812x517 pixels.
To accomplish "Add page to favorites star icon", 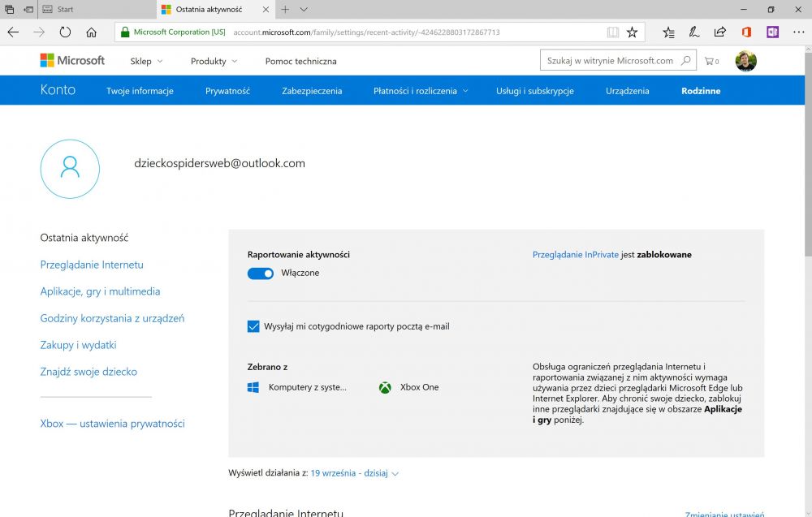I will (x=632, y=32).
